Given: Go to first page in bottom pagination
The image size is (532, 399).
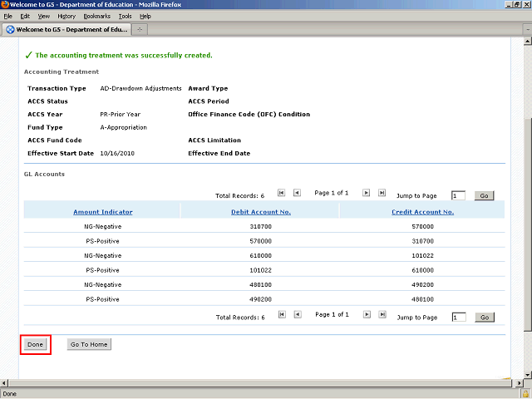Looking at the screenshot, I should coord(281,315).
